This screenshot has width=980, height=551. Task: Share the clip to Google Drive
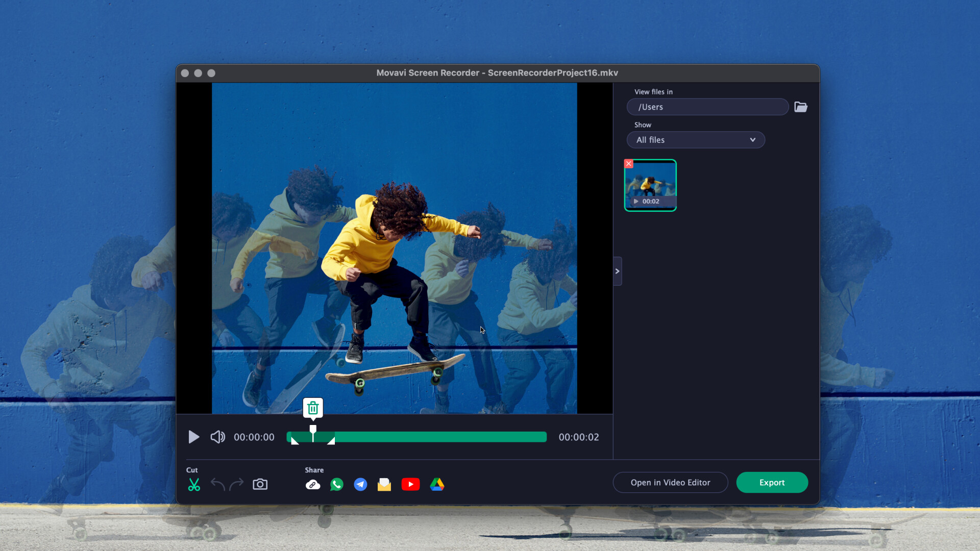tap(437, 485)
